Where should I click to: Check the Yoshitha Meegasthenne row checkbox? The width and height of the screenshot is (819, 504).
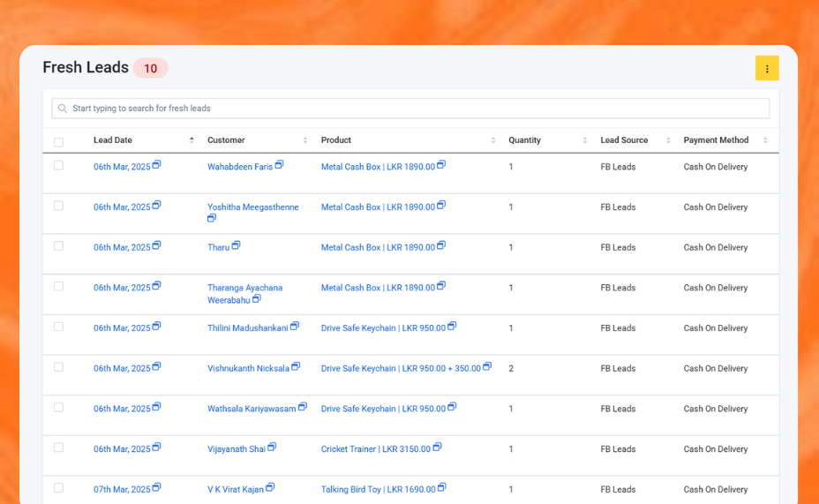[58, 206]
